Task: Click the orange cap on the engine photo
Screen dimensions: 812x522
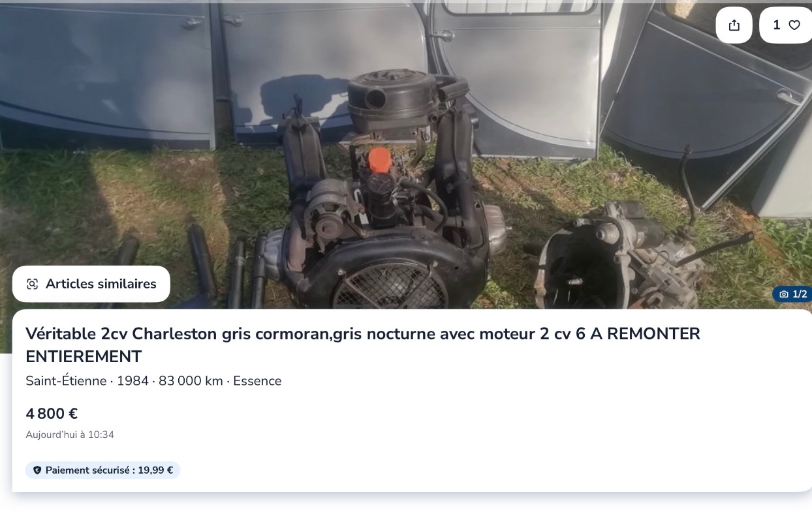Action: 379,161
